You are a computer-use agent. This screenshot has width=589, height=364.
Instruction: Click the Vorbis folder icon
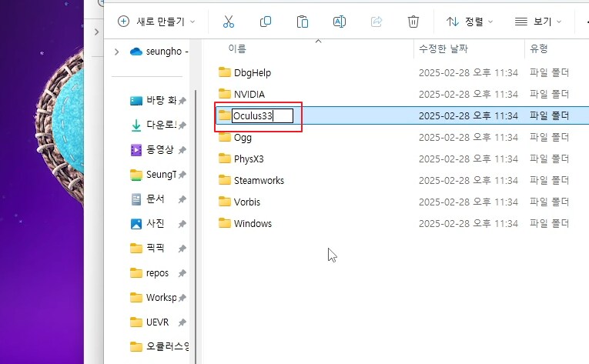tap(225, 202)
